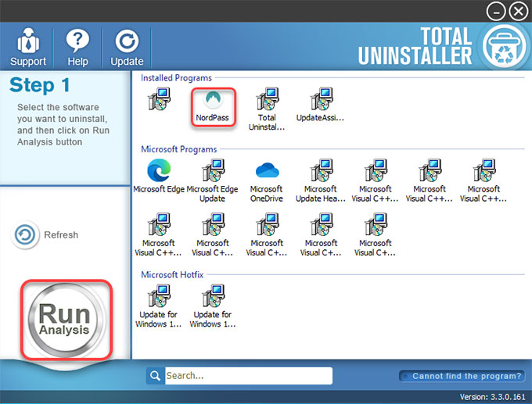The image size is (532, 404).
Task: Click the Microsoft Programs section heading
Action: point(179,149)
